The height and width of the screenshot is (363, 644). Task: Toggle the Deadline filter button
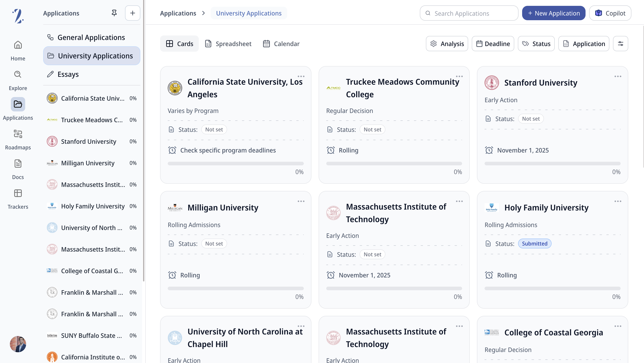(x=493, y=44)
